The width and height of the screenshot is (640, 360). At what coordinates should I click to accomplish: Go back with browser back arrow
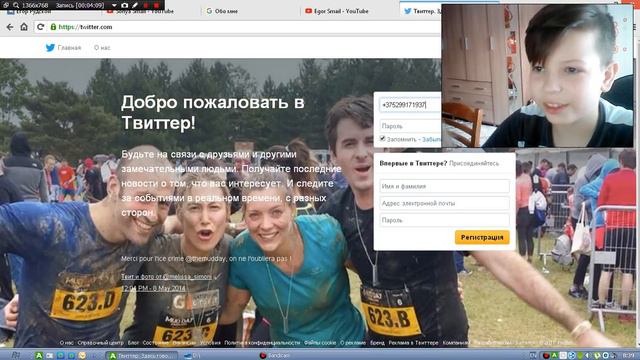(10, 27)
